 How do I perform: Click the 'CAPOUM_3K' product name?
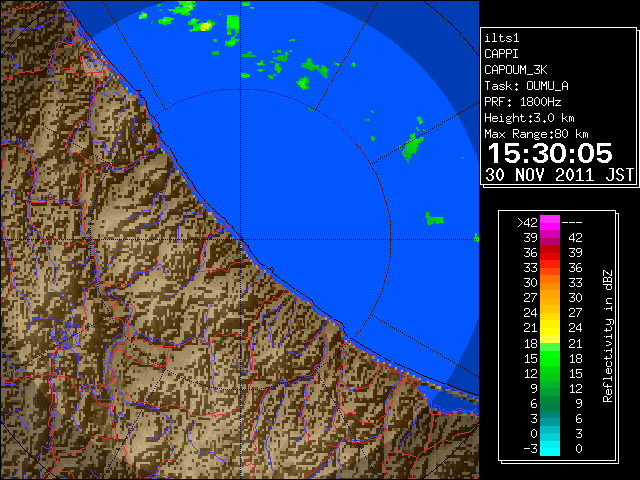point(516,70)
